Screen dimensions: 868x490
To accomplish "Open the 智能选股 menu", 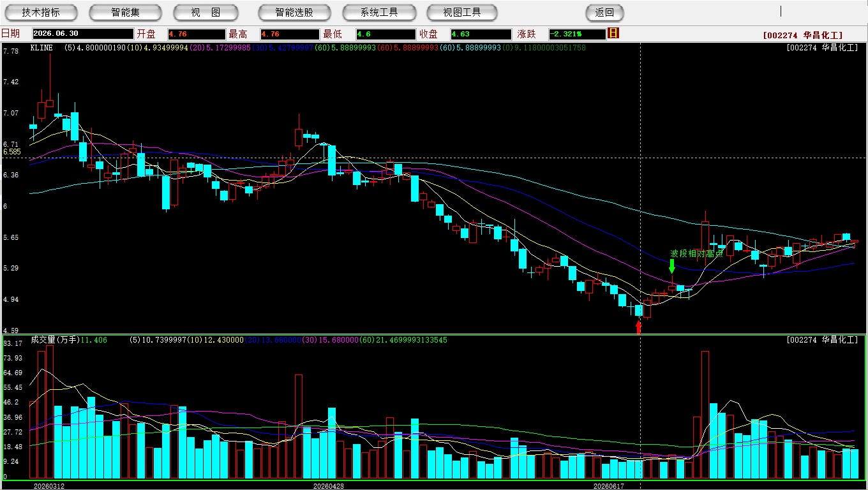I will click(294, 12).
